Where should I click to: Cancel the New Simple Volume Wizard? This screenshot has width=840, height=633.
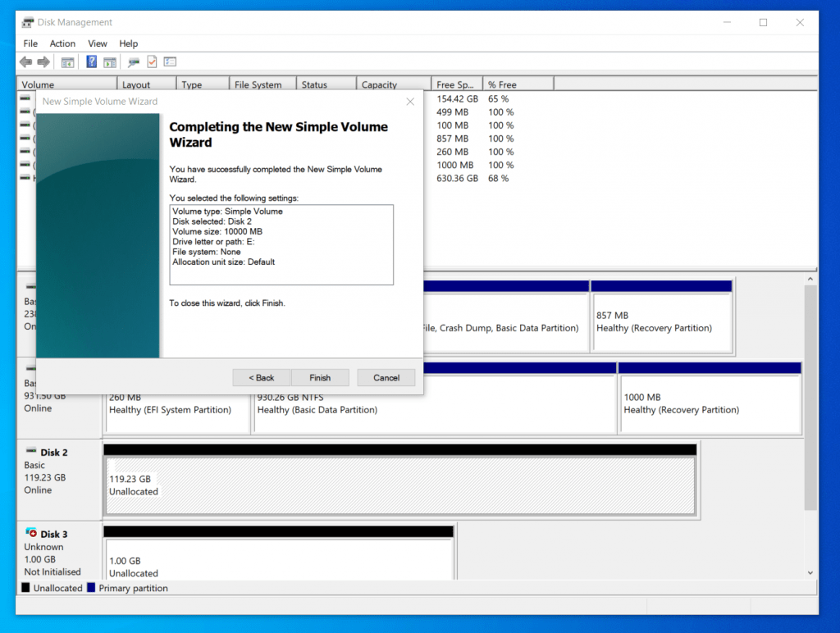click(386, 377)
